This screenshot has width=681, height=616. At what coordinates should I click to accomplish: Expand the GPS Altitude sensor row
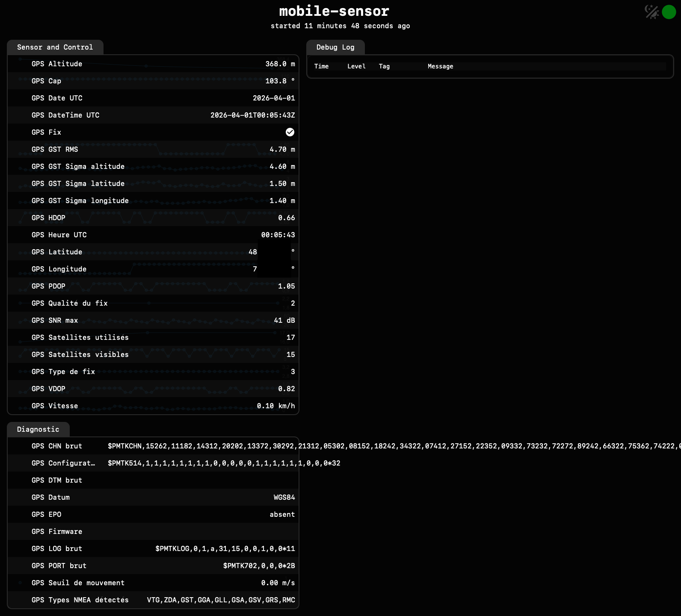coord(153,64)
